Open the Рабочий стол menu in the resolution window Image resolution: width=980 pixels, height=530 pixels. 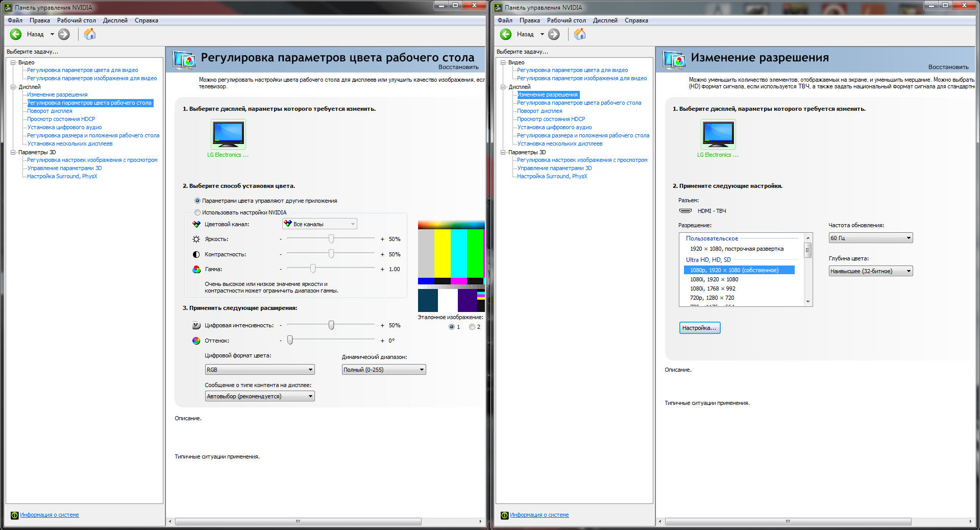pyautogui.click(x=567, y=20)
